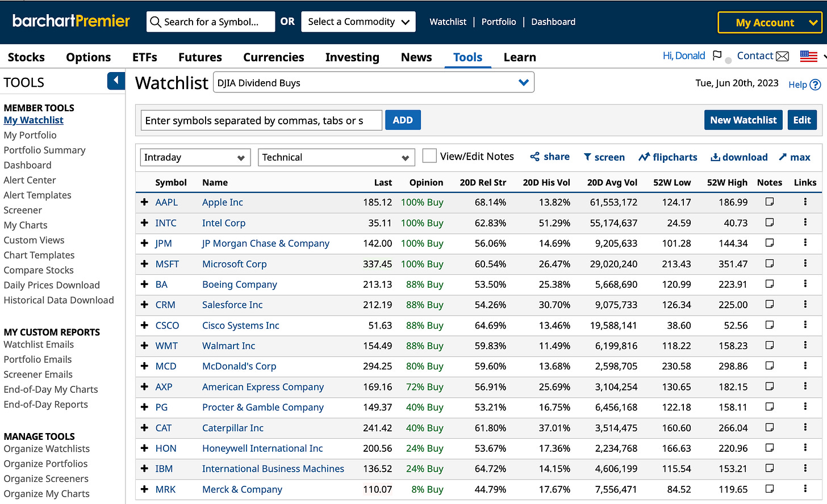Screen dimensions: 827x504
Task: Maximize table with max link
Action: (794, 157)
